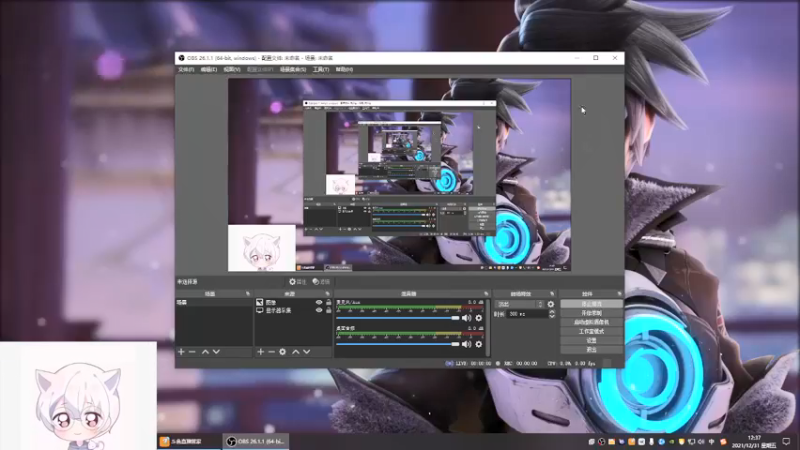The image size is (800, 450).
Task: Click the taskbar clock showing 12:37
Action: [x=754, y=442]
